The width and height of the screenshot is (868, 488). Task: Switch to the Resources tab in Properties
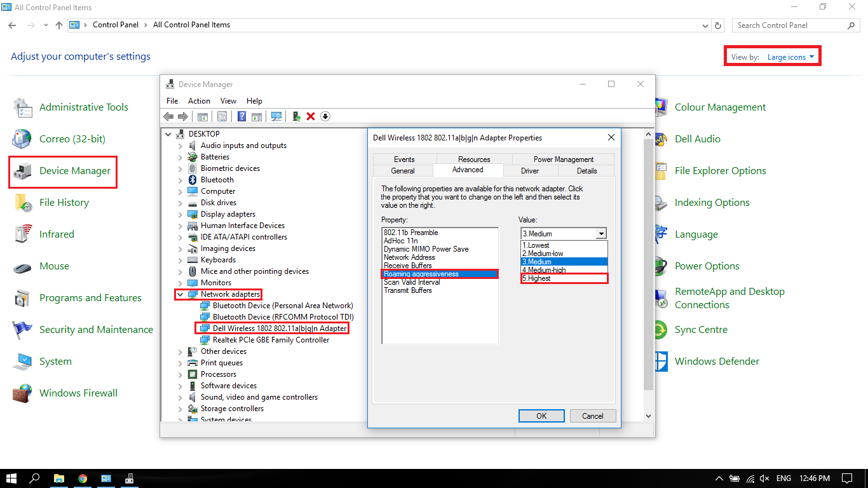coord(474,159)
